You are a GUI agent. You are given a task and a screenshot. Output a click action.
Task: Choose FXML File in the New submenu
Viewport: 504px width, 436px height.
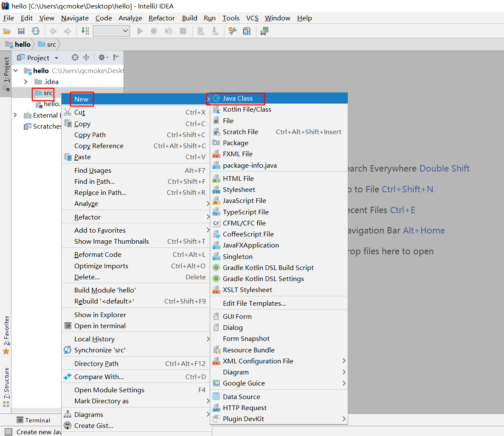pos(279,154)
